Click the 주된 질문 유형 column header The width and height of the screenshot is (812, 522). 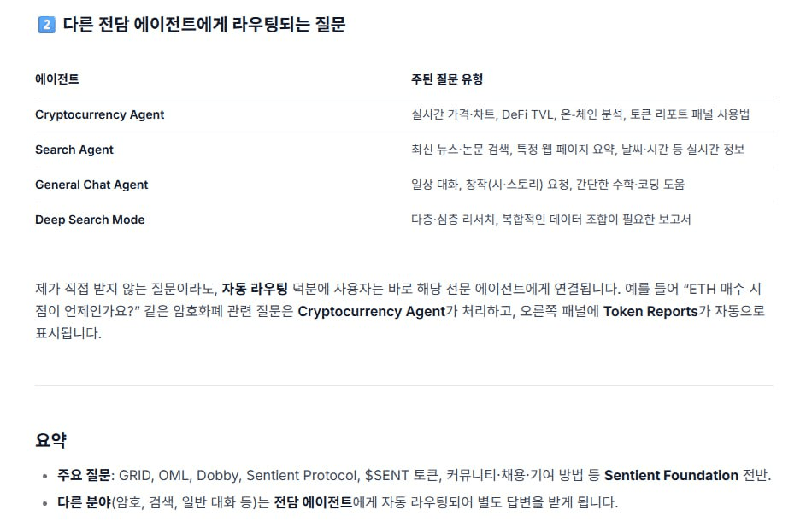click(447, 79)
